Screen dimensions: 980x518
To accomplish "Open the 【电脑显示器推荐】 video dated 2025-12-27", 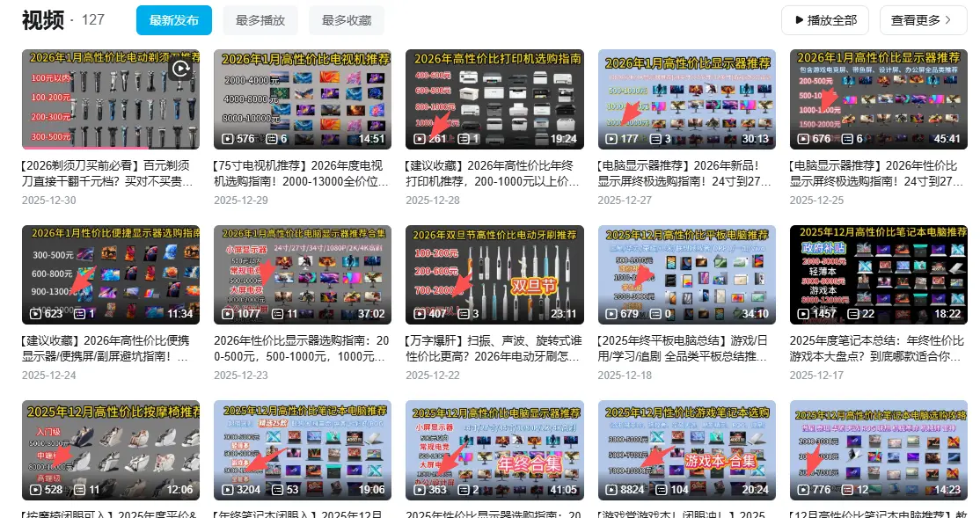I will pos(684,173).
